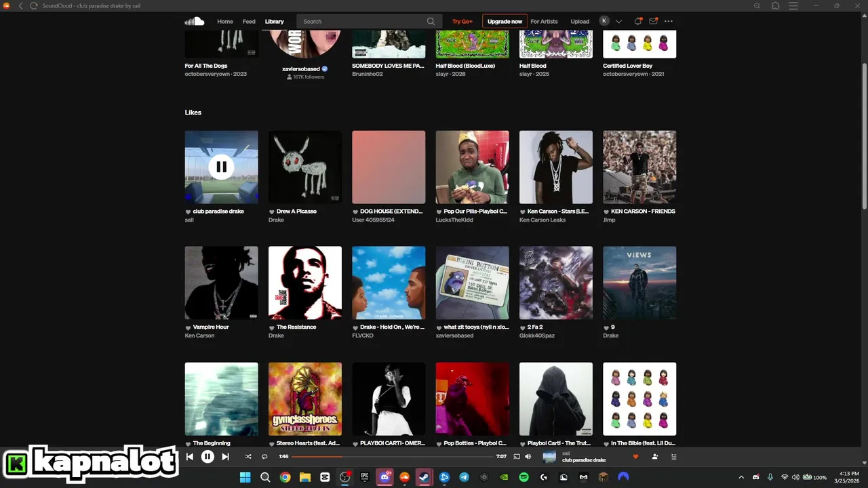Viewport: 868px width, 488px height.
Task: Skip to the previous track
Action: 190,457
